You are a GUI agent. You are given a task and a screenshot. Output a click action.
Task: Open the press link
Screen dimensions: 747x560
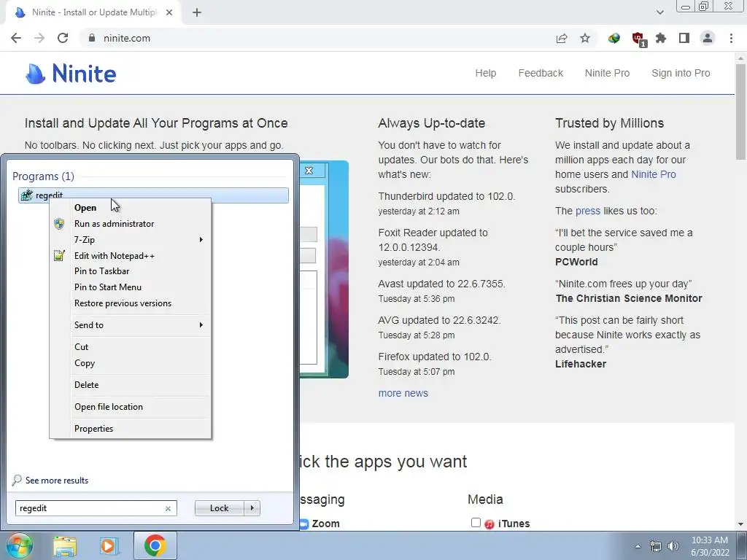587,211
